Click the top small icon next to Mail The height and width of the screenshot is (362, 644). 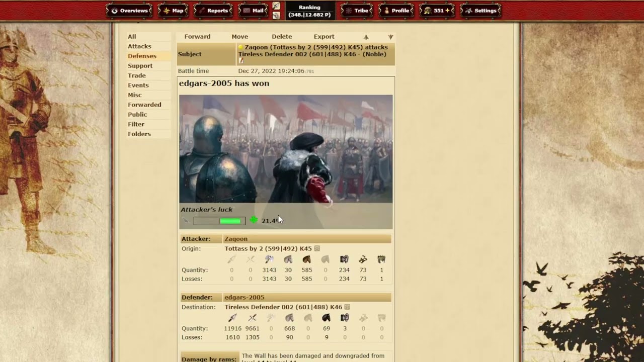click(276, 6)
